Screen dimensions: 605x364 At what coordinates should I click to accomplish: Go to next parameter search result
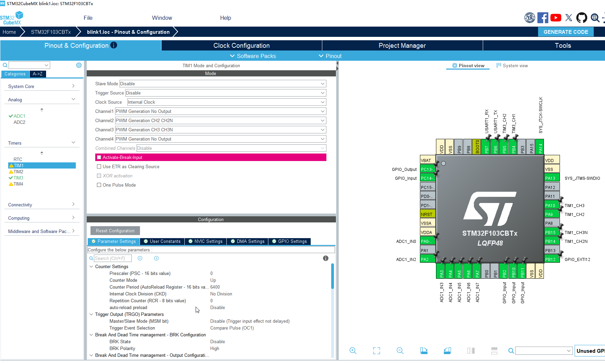click(x=156, y=258)
